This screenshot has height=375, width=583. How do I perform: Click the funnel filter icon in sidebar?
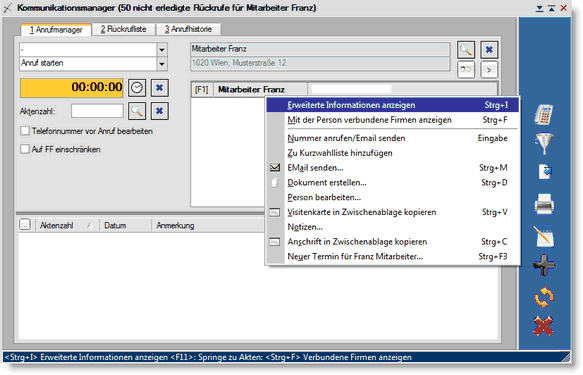click(x=544, y=143)
